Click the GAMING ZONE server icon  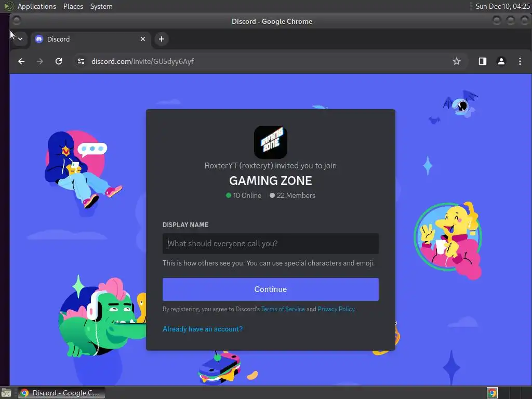point(270,142)
